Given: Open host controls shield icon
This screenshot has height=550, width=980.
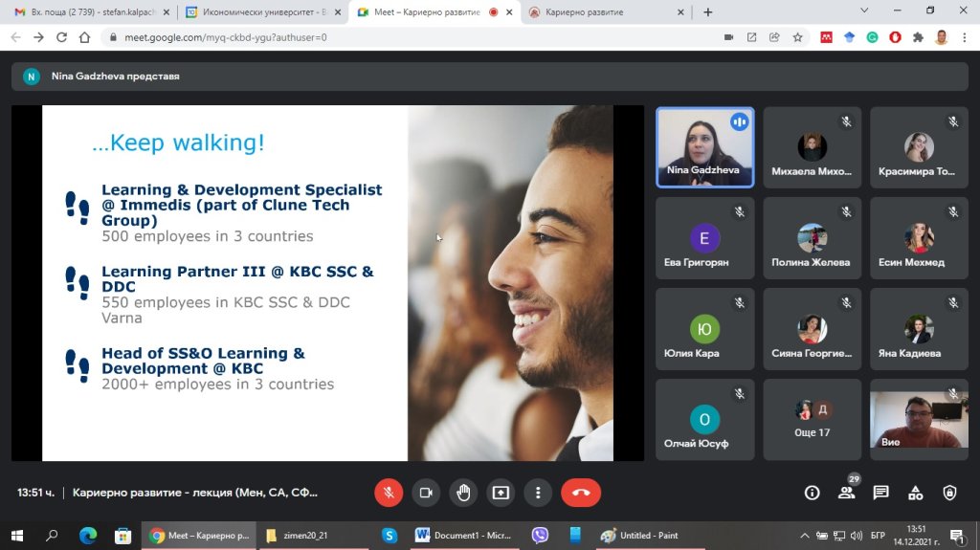Looking at the screenshot, I should (x=950, y=493).
